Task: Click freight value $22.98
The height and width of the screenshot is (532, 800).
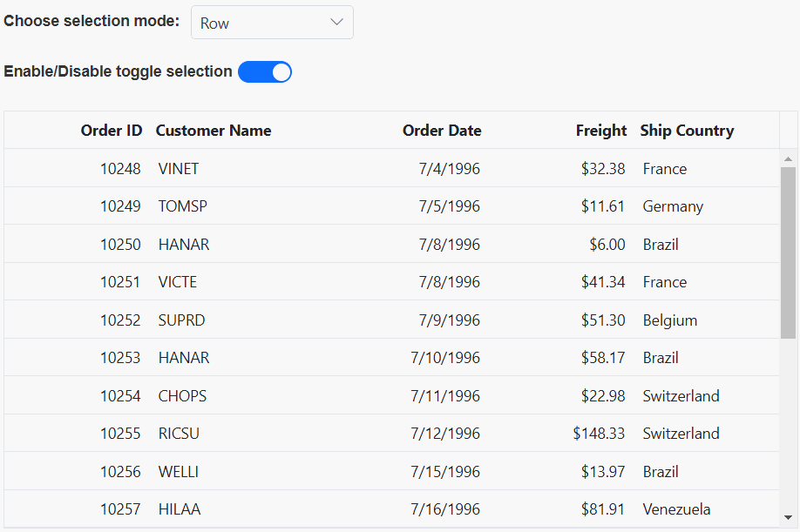Action: (x=603, y=396)
